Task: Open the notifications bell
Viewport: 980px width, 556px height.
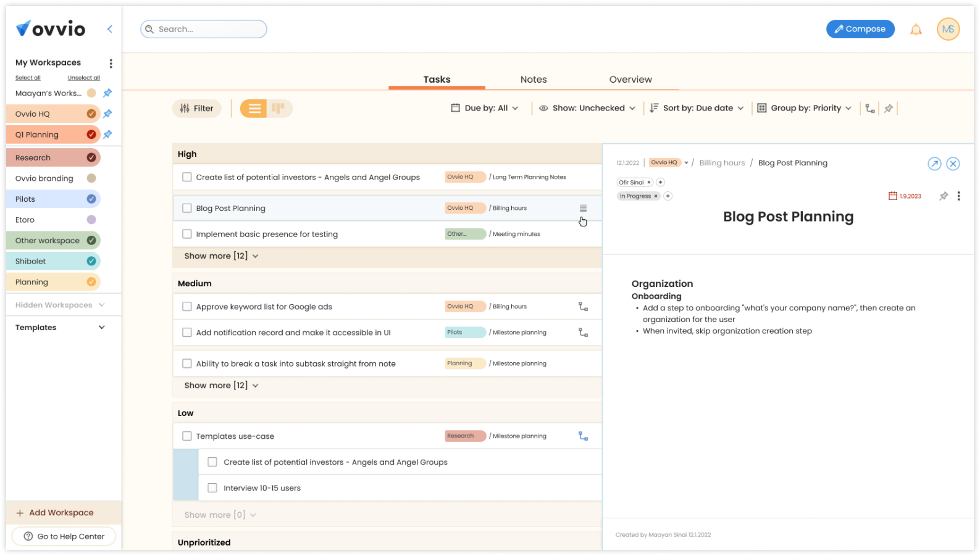Action: [916, 29]
